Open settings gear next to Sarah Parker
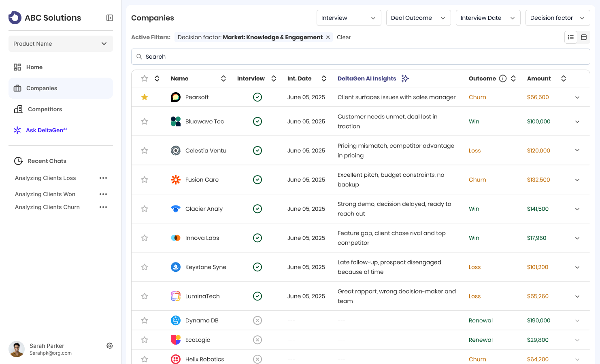The width and height of the screenshot is (600, 364). (x=110, y=346)
